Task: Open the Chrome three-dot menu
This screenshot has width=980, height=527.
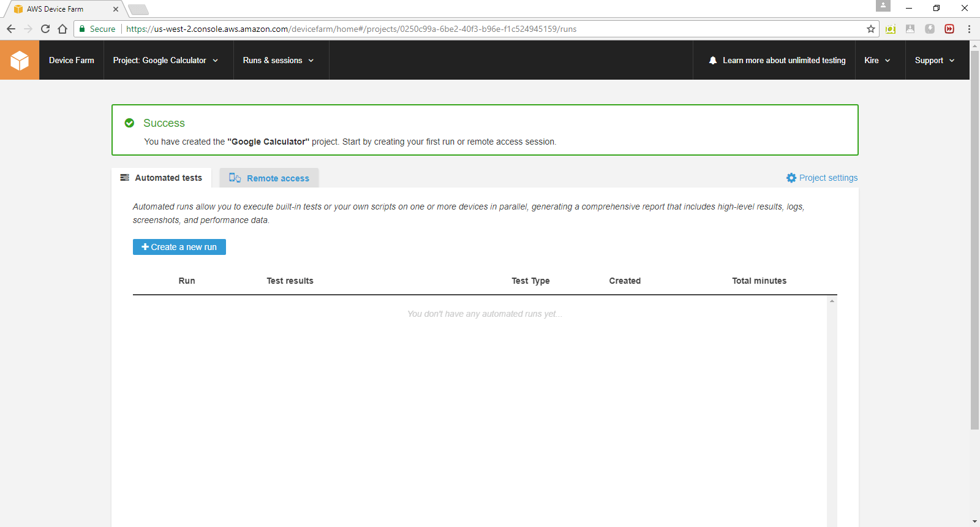Action: (x=969, y=29)
